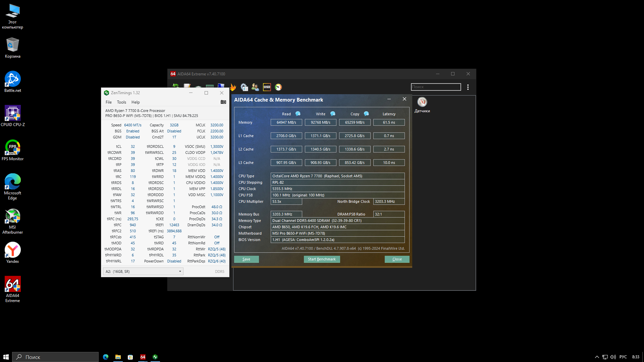Screen dimensions: 644x362
Task: Click the AIDA64 Поиск search field
Action: 436,87
